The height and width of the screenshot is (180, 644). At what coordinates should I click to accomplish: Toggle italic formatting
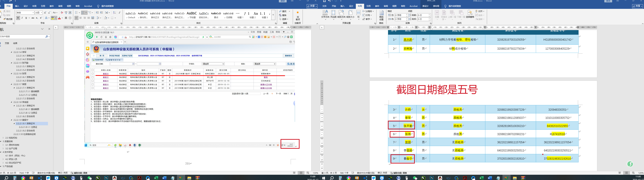pos(22,18)
